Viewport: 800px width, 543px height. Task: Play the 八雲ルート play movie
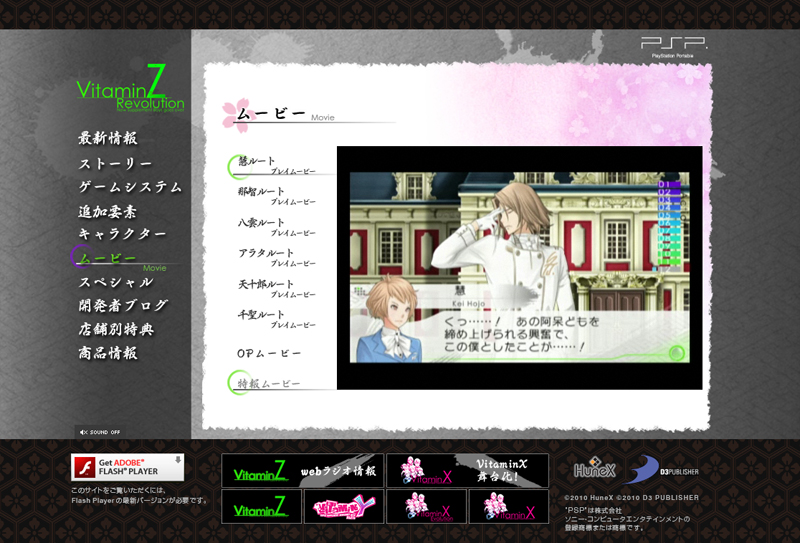[277, 227]
